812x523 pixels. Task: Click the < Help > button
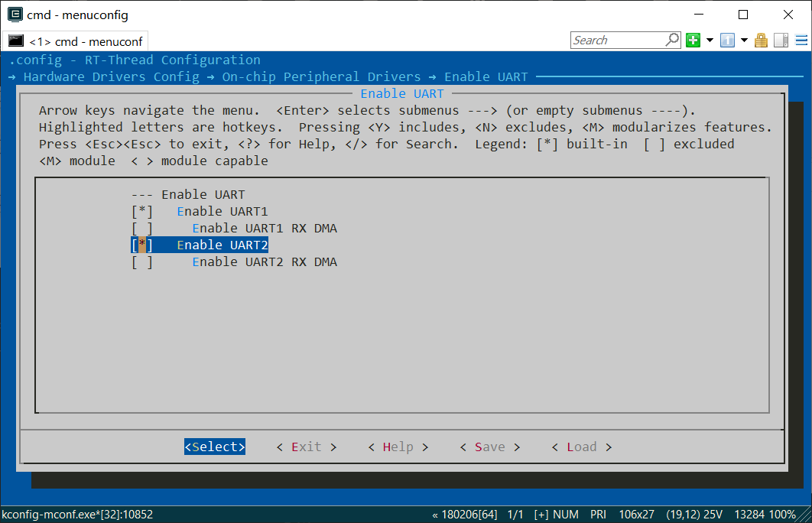(398, 447)
